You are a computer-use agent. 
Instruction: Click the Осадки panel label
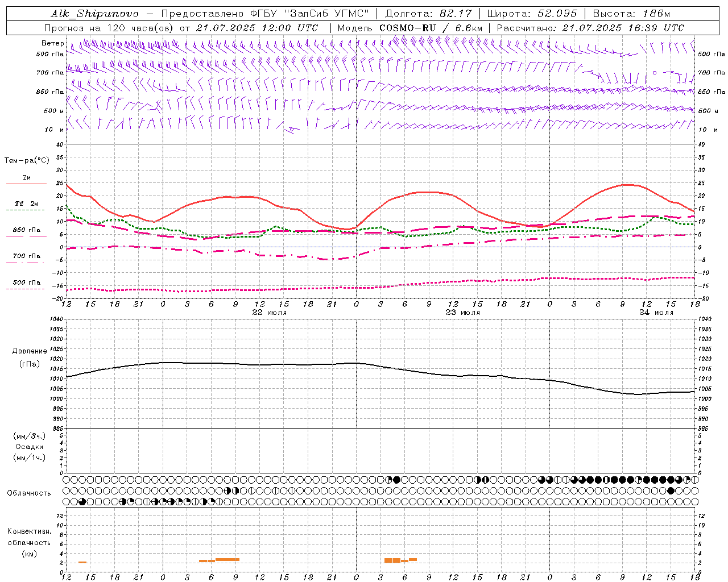(x=29, y=447)
